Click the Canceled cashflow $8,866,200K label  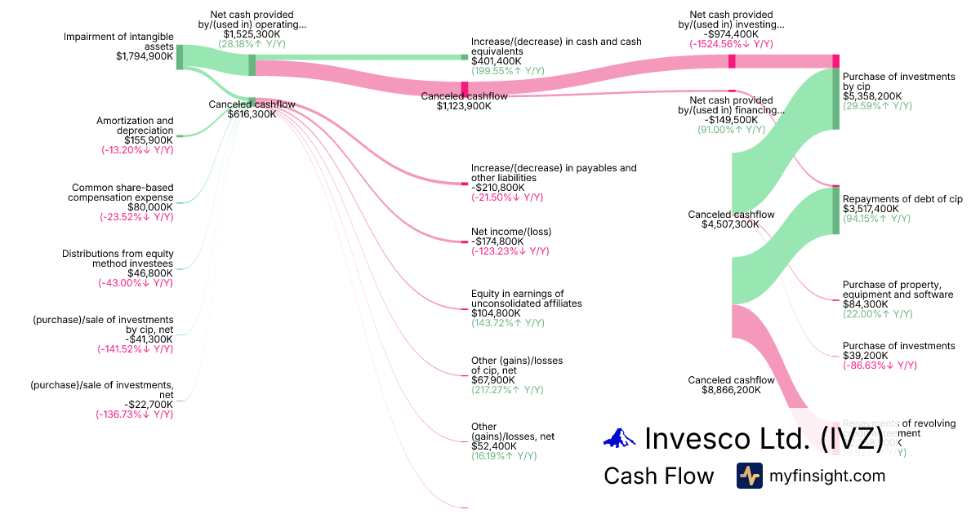tap(731, 385)
